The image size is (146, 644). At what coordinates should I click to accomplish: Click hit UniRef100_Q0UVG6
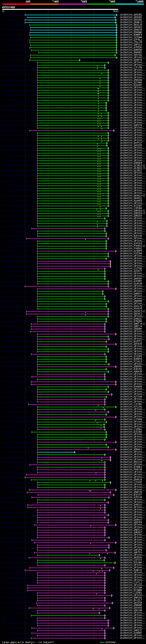click(x=131, y=607)
